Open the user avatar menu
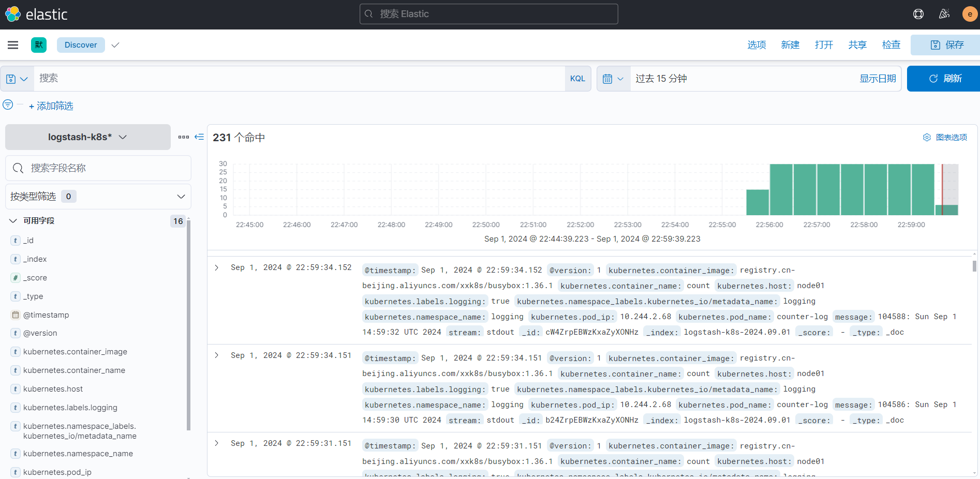 pos(970,14)
